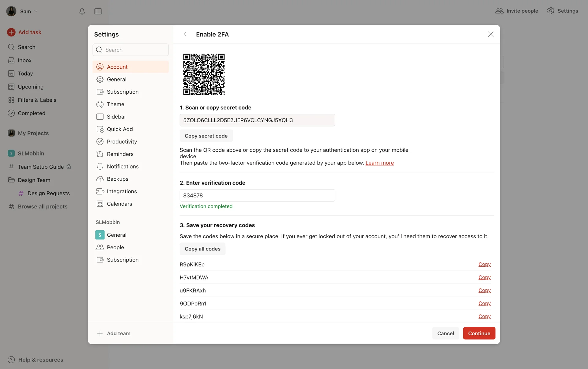Image resolution: width=588 pixels, height=369 pixels.
Task: Open the Theme settings section
Action: [x=115, y=104]
